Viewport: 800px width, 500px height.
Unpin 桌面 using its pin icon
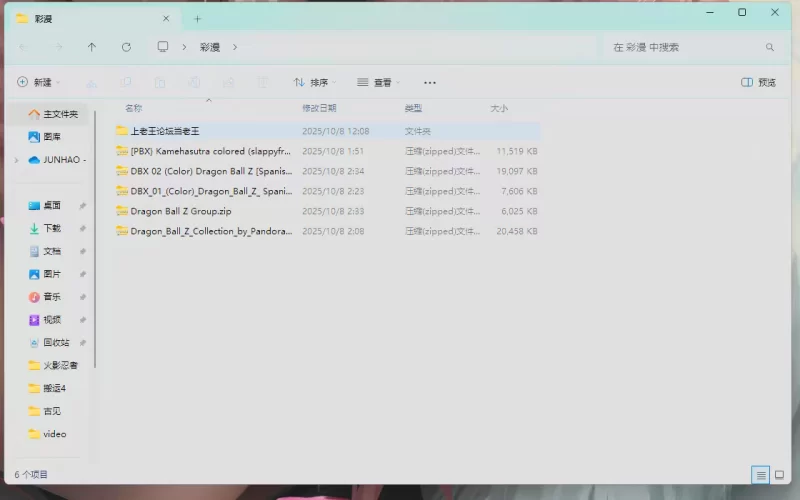click(82, 206)
